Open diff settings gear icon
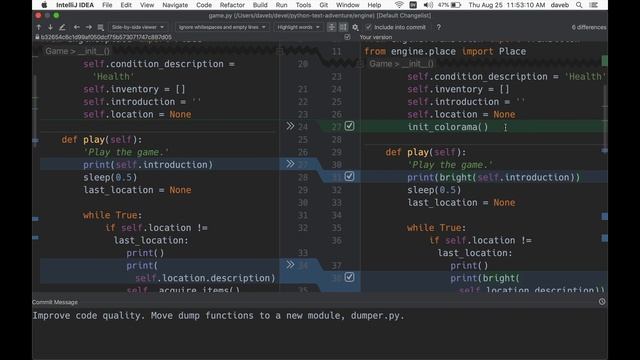This screenshot has width=640, height=360. (355, 27)
